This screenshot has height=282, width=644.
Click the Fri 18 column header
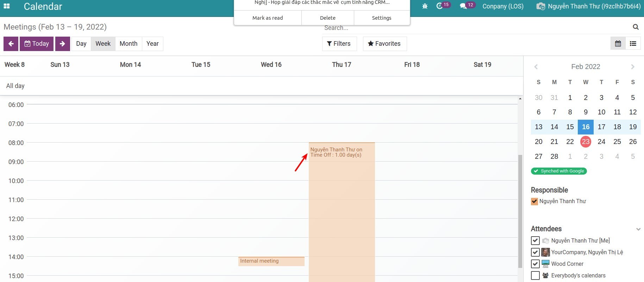click(x=412, y=65)
